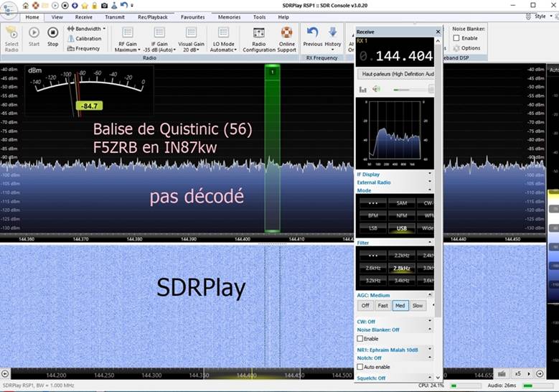Click the Home icon in quick access toolbar

pyautogui.click(x=25, y=6)
